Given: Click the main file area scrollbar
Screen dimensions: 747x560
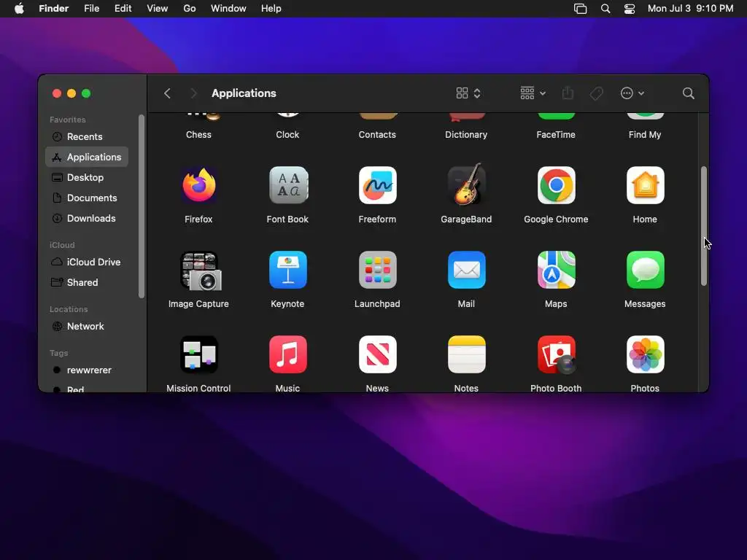Looking at the screenshot, I should click(704, 226).
